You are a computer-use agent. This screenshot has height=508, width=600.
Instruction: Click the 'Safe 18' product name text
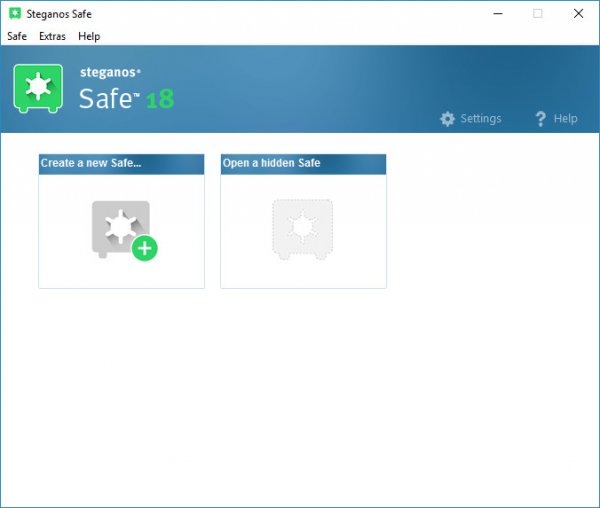pyautogui.click(x=126, y=99)
